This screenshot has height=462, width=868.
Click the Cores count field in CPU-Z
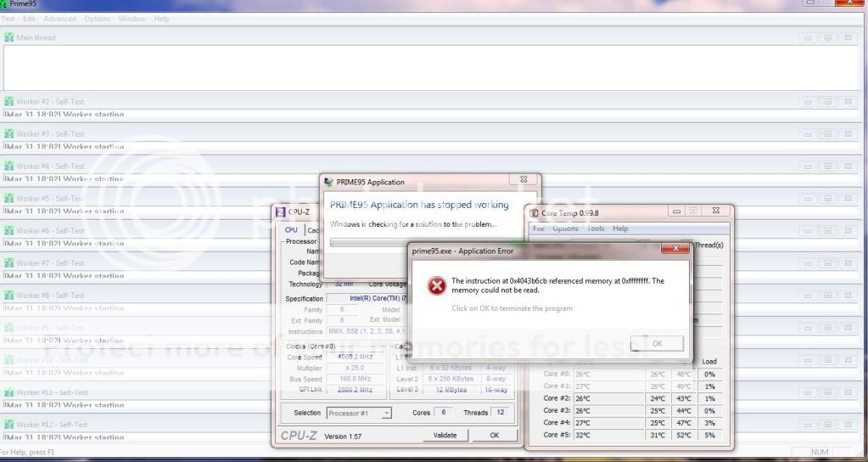click(443, 413)
